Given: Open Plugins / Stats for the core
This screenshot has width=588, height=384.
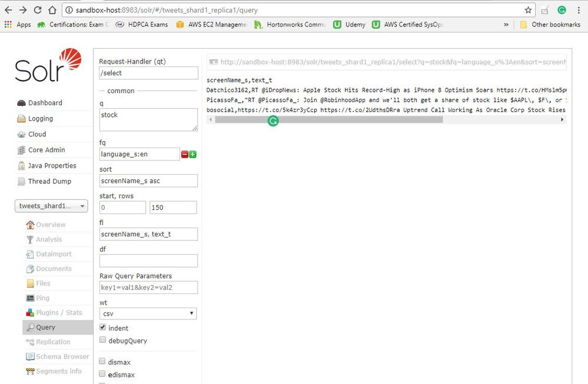Looking at the screenshot, I should coord(57,312).
